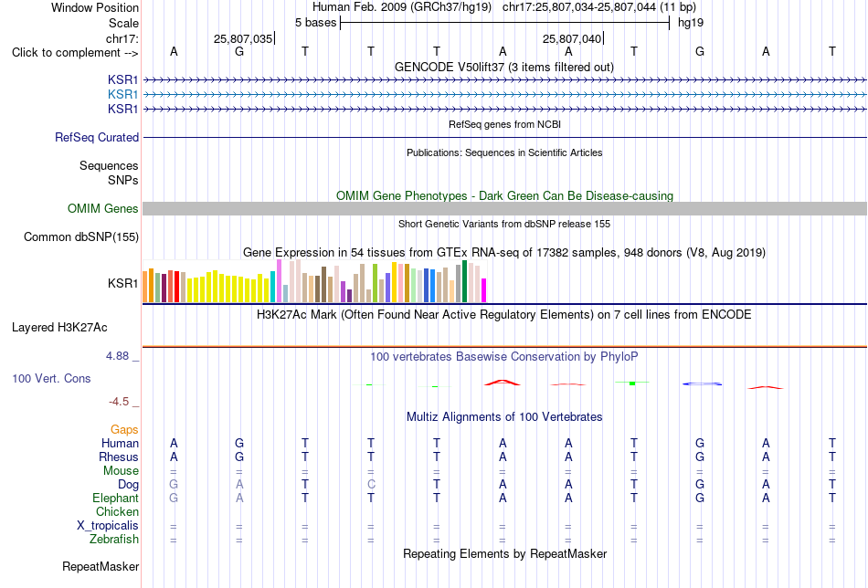Click the 25,807,035 position marker
The height and width of the screenshot is (588, 868).
[244, 38]
